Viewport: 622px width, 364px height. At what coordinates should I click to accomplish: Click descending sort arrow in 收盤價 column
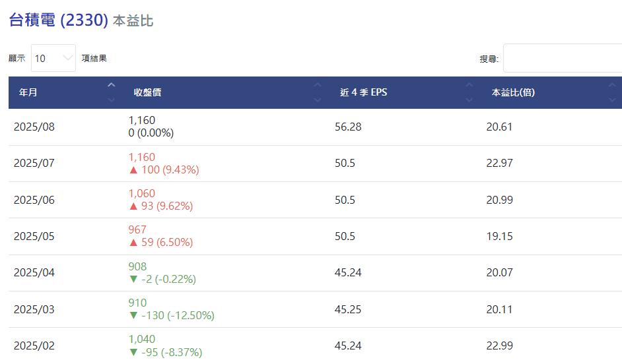[318, 100]
